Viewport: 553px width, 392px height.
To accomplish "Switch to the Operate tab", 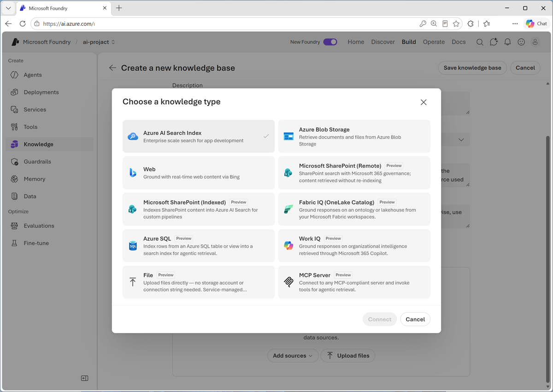I will coord(434,42).
